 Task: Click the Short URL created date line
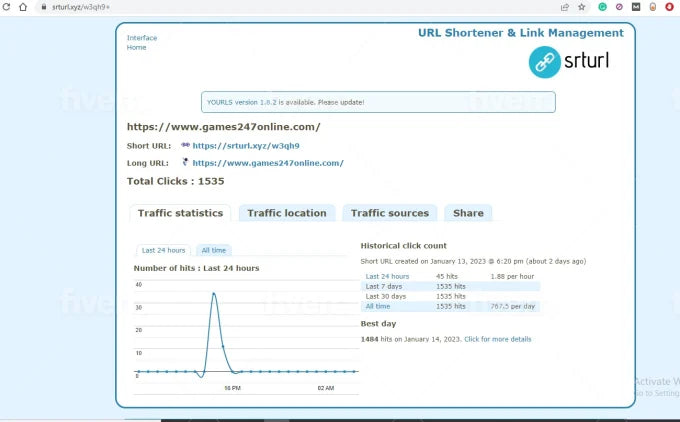(473, 262)
